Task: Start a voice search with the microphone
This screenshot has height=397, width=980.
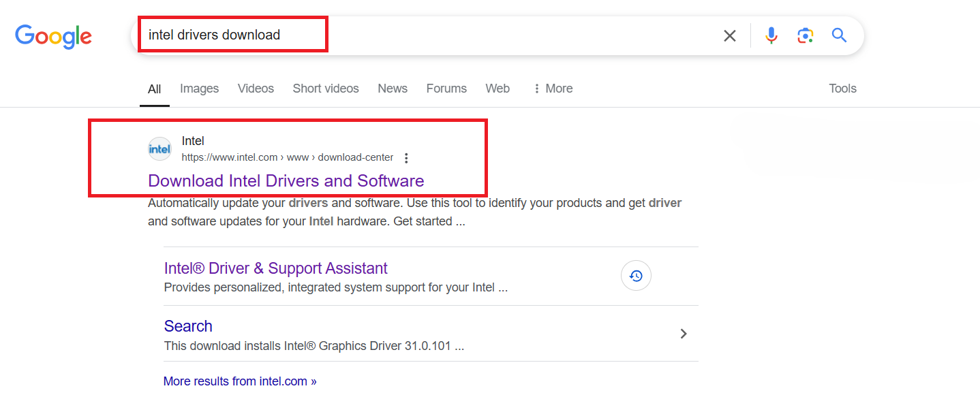Action: (x=771, y=35)
